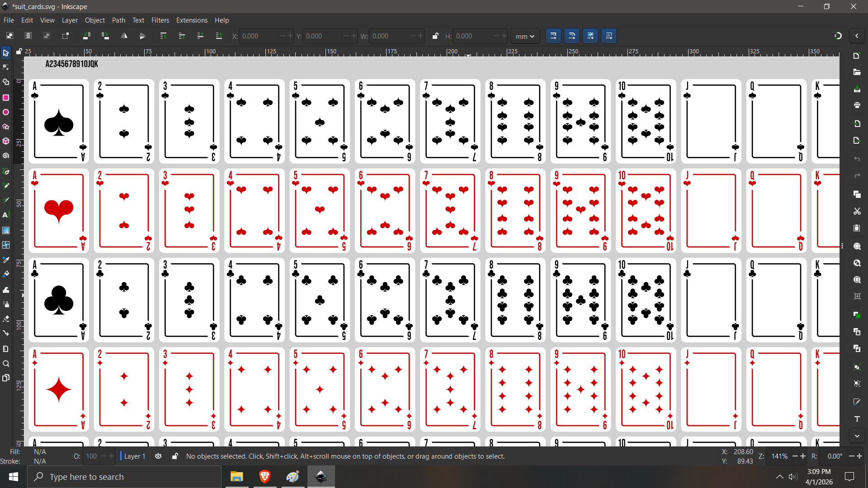
Task: Click the zoom percentage field
Action: 779,456
